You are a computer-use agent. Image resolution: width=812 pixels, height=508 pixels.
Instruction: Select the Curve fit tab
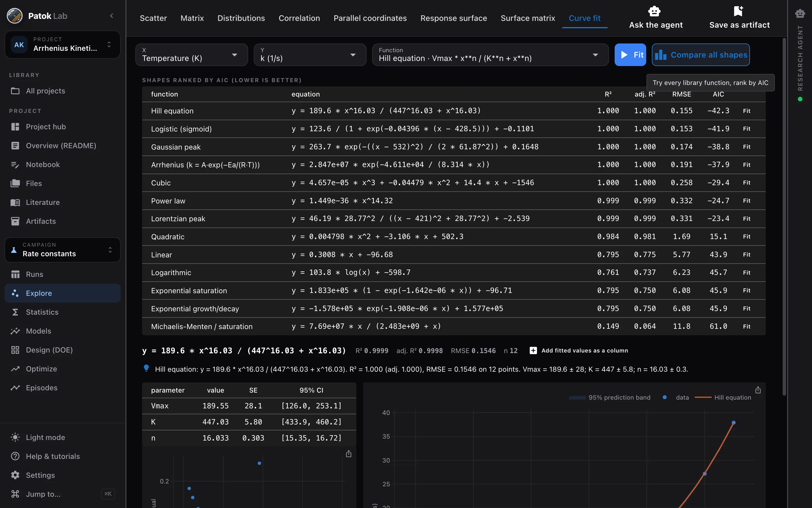coord(584,18)
